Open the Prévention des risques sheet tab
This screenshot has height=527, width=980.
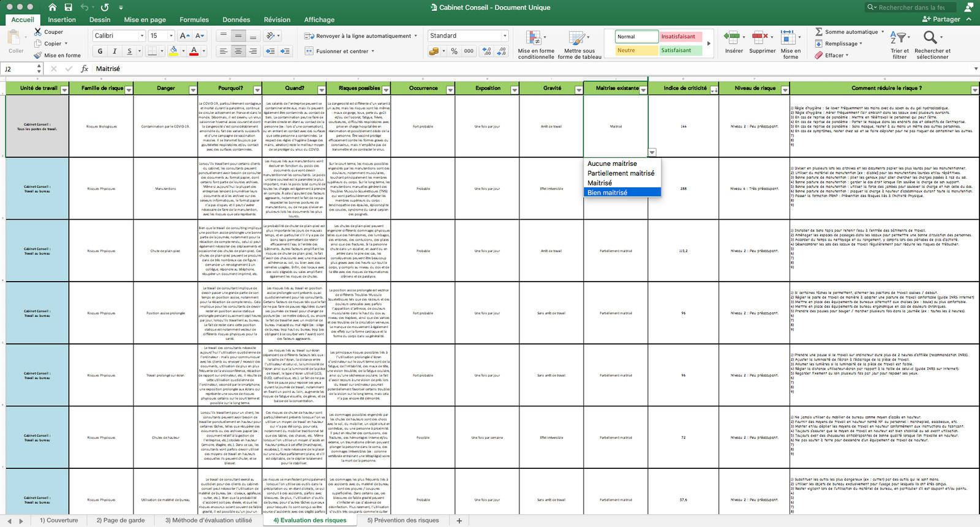(x=403, y=520)
